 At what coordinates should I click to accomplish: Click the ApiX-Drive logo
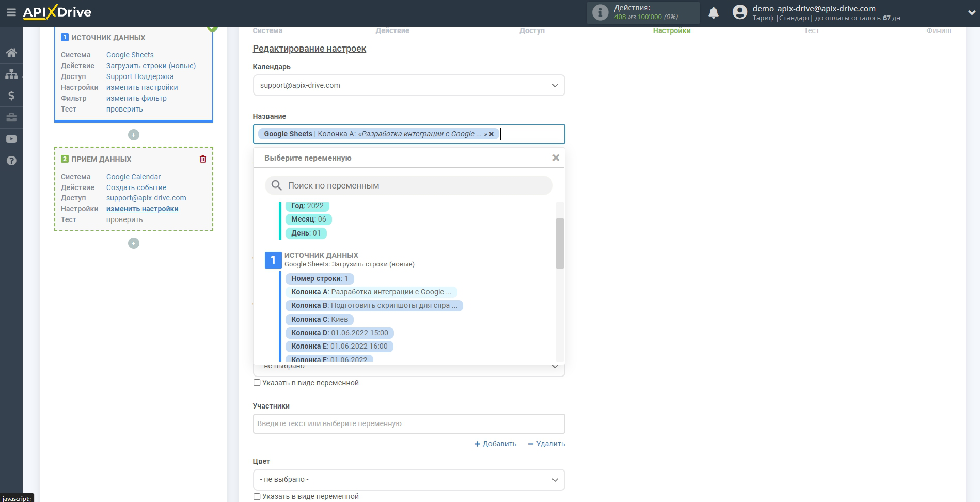tap(57, 12)
